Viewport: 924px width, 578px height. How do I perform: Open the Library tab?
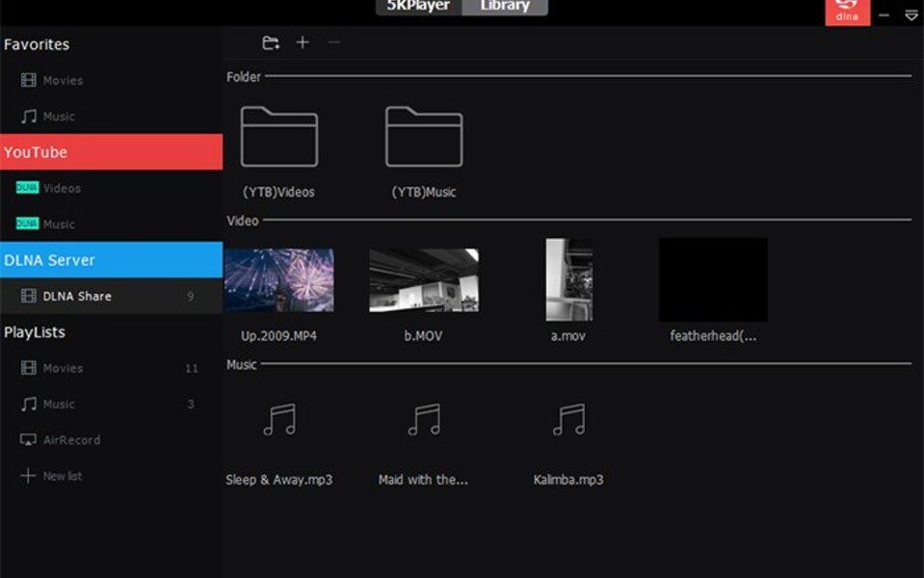coord(505,7)
